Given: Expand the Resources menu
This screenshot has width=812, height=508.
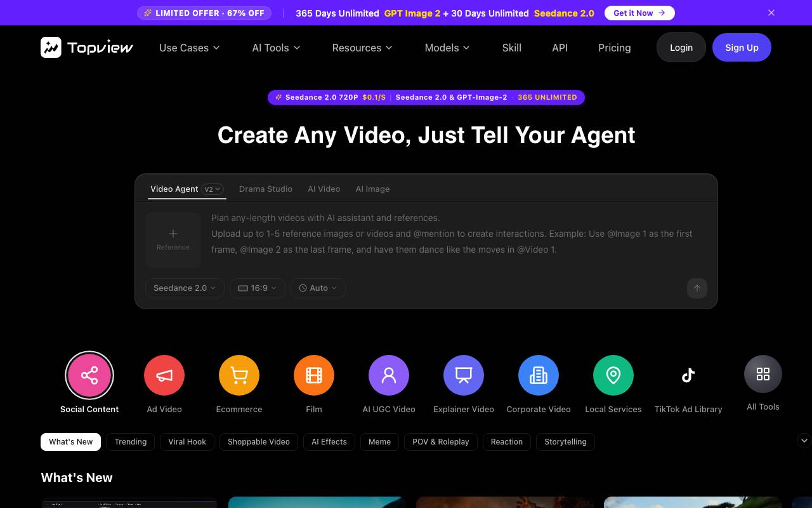Looking at the screenshot, I should (362, 48).
